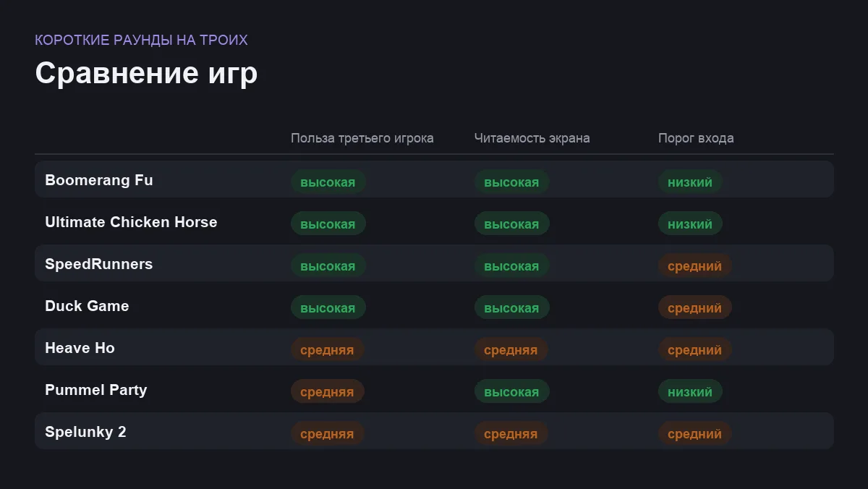868x489 pixels.
Task: Click Pummel Party's 'высокая' screen readability badge
Action: (x=512, y=392)
